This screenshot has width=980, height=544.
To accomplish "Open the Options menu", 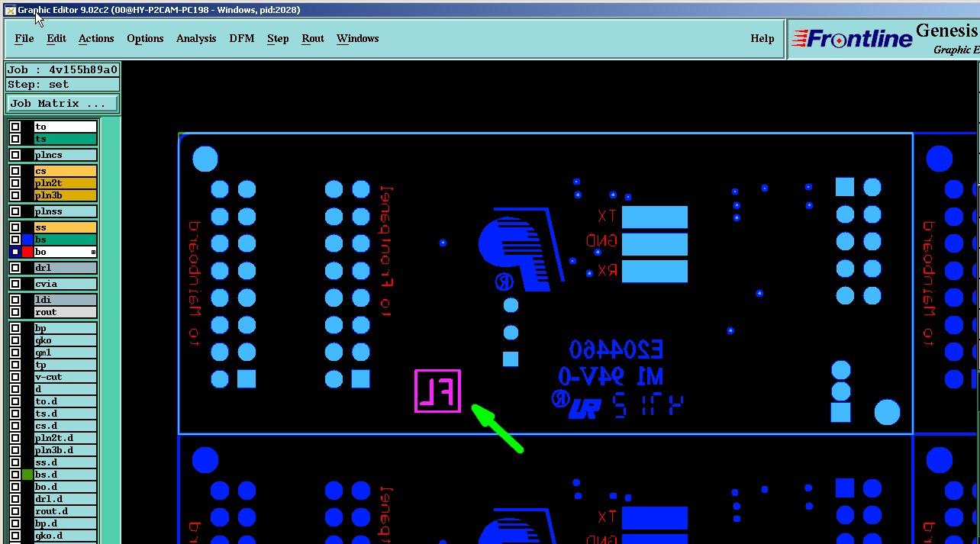I will (145, 38).
